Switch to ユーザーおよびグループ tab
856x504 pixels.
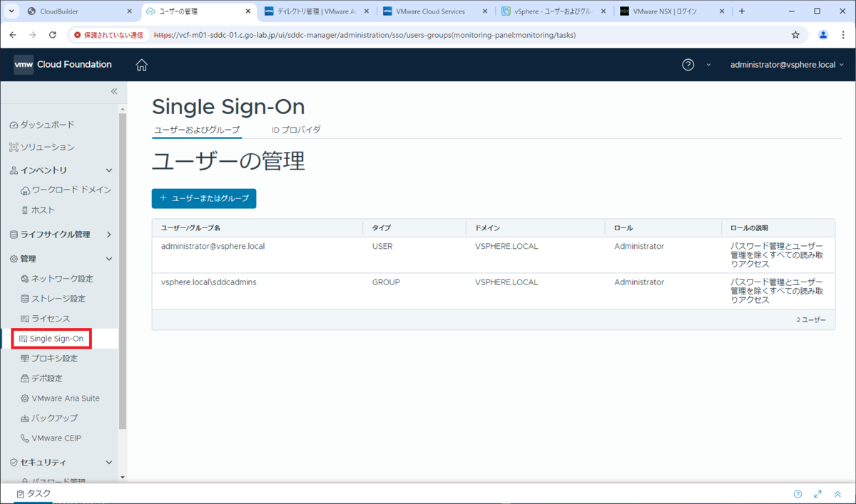pos(197,130)
